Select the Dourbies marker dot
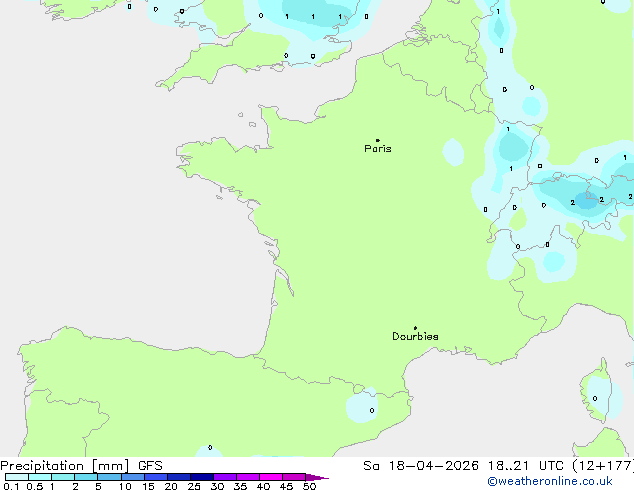 coord(415,328)
